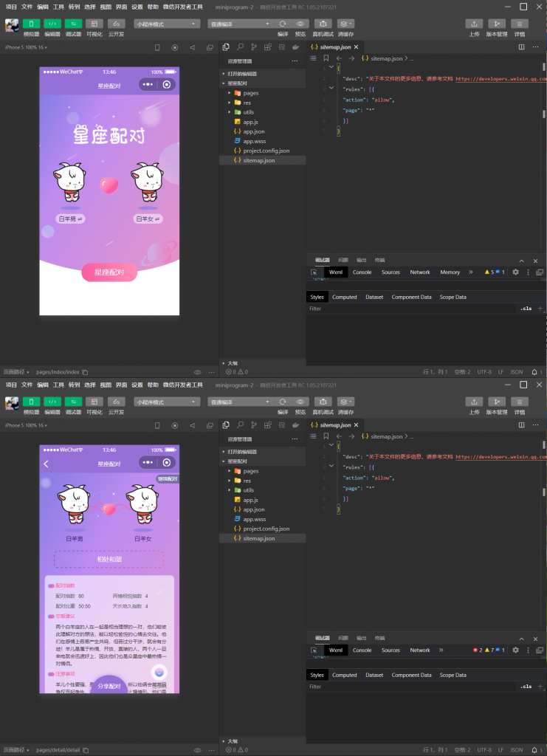Open the Console tab in lower debugger
Viewport: 547px width, 756px height.
click(x=362, y=650)
